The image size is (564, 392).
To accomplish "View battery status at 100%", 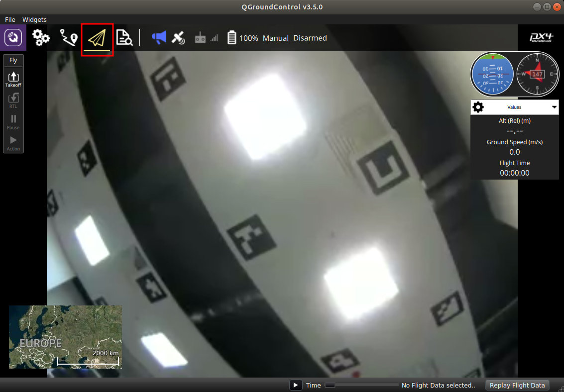I will [242, 38].
